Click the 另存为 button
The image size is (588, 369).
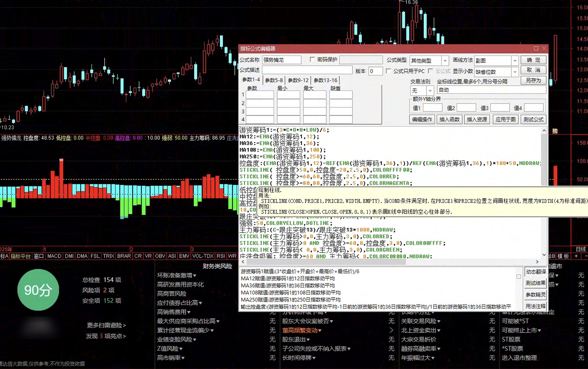point(533,80)
